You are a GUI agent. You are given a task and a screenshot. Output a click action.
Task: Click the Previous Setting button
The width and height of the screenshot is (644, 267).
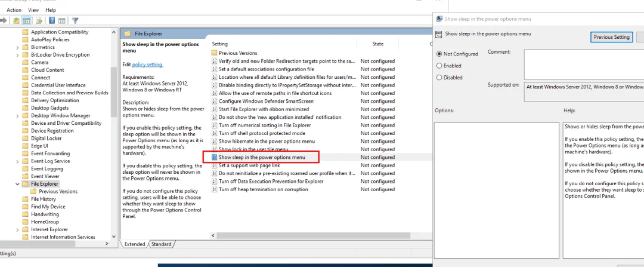pos(612,37)
